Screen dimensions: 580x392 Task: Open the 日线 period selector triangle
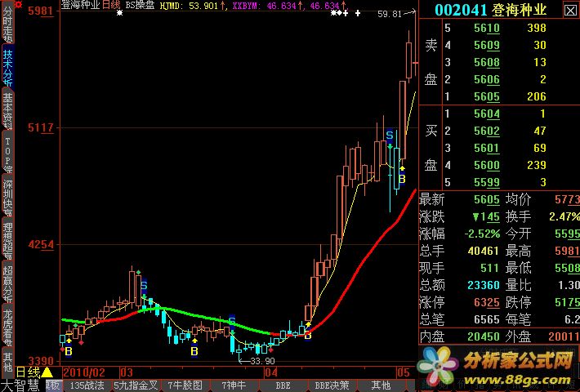[x=47, y=372]
